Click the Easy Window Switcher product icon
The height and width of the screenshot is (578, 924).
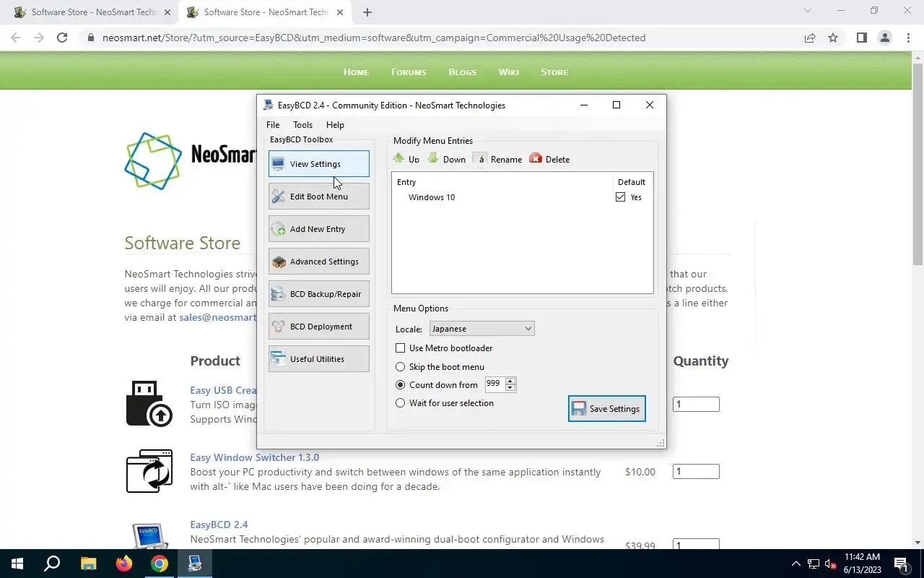coord(149,471)
